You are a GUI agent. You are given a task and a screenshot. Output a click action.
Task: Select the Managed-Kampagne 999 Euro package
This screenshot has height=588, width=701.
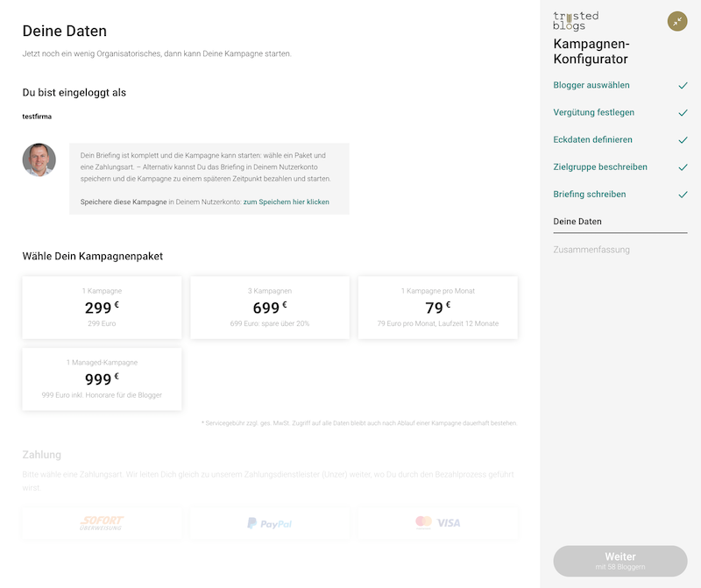click(102, 379)
